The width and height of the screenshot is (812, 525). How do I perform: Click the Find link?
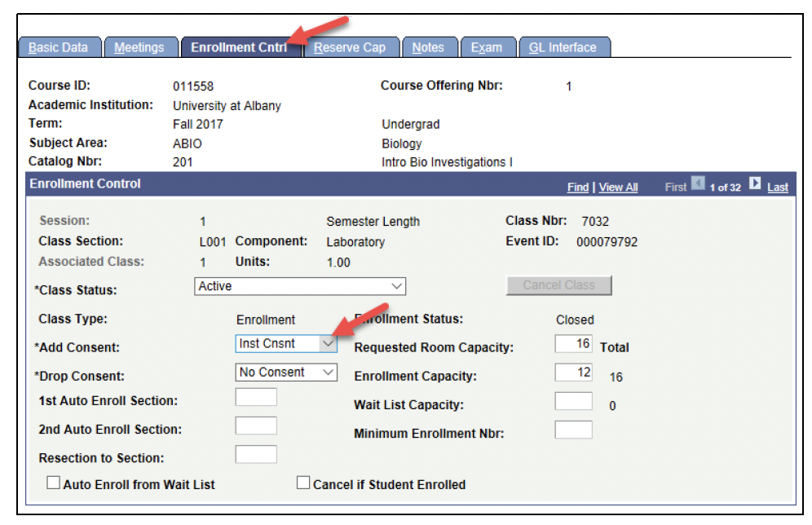[578, 187]
